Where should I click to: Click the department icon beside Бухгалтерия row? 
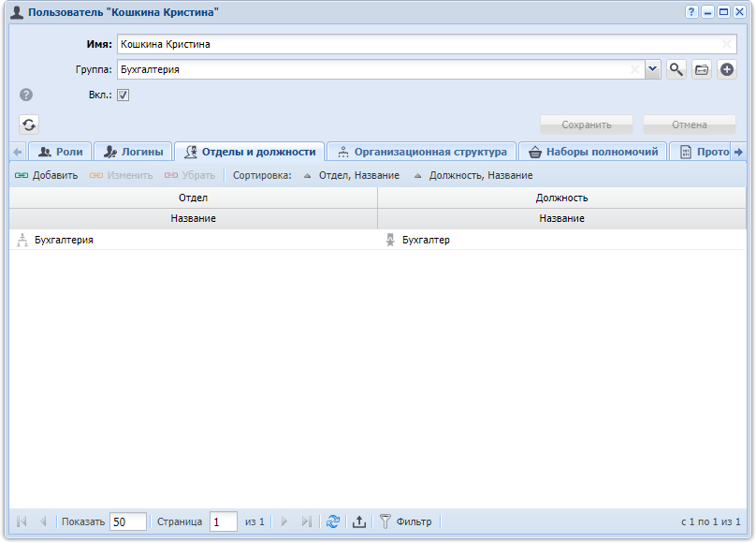(x=22, y=240)
